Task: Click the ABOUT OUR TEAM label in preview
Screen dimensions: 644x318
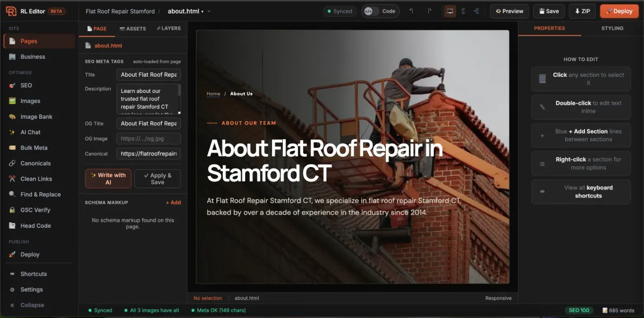Action: 248,123
